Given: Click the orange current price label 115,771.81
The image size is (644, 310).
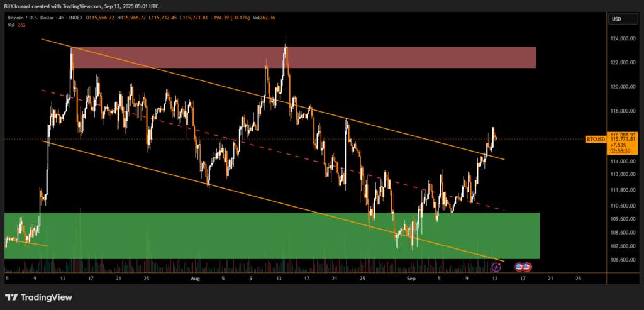Looking at the screenshot, I should pyautogui.click(x=622, y=140).
